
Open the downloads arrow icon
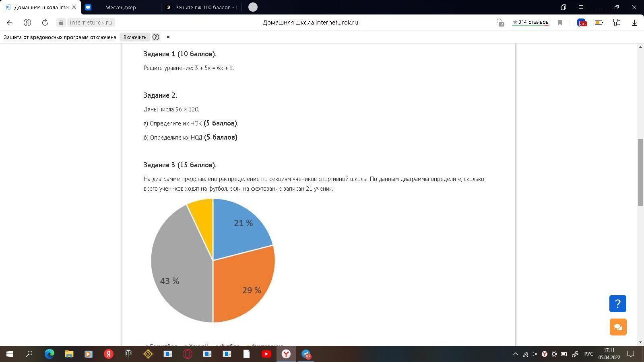(x=634, y=23)
